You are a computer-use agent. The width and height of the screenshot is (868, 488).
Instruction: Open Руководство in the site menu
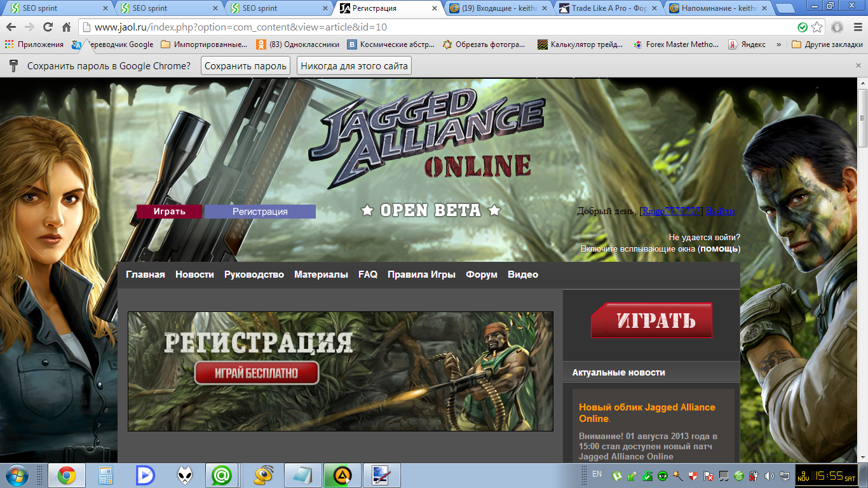tap(254, 274)
